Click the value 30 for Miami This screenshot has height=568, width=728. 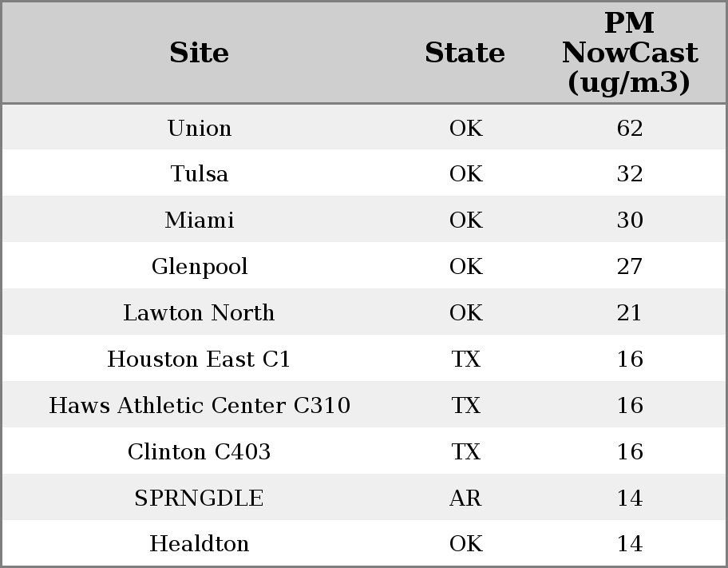pyautogui.click(x=630, y=220)
